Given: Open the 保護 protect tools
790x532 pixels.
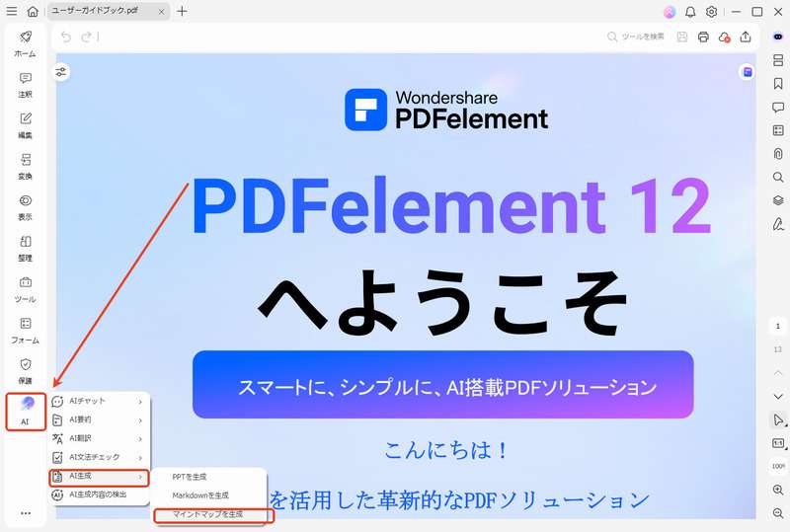Looking at the screenshot, I should [26, 371].
